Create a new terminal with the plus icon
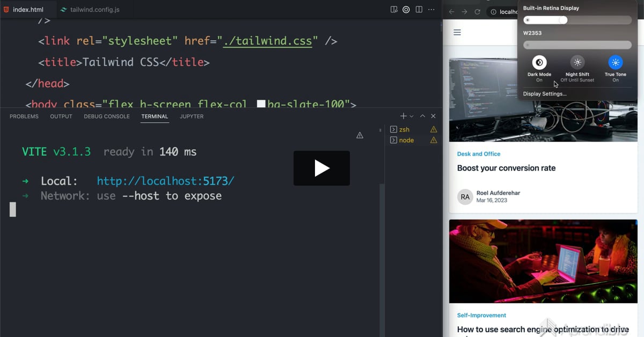 (404, 116)
